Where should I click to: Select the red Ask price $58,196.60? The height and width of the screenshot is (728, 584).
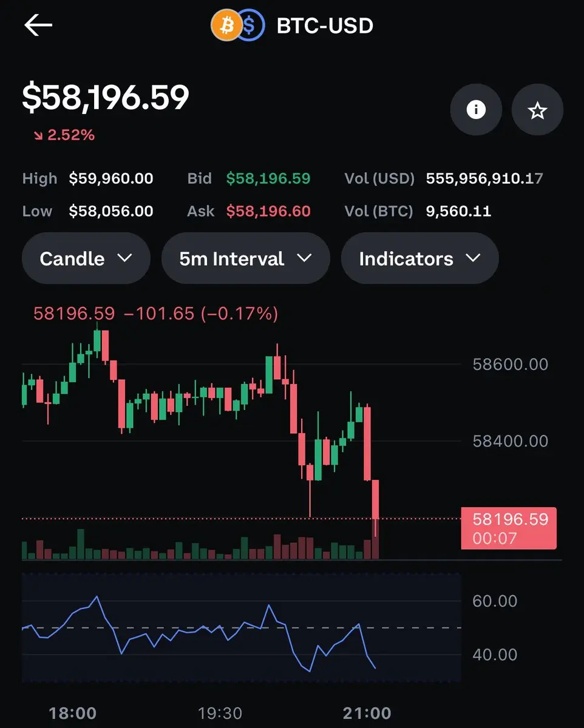(268, 211)
